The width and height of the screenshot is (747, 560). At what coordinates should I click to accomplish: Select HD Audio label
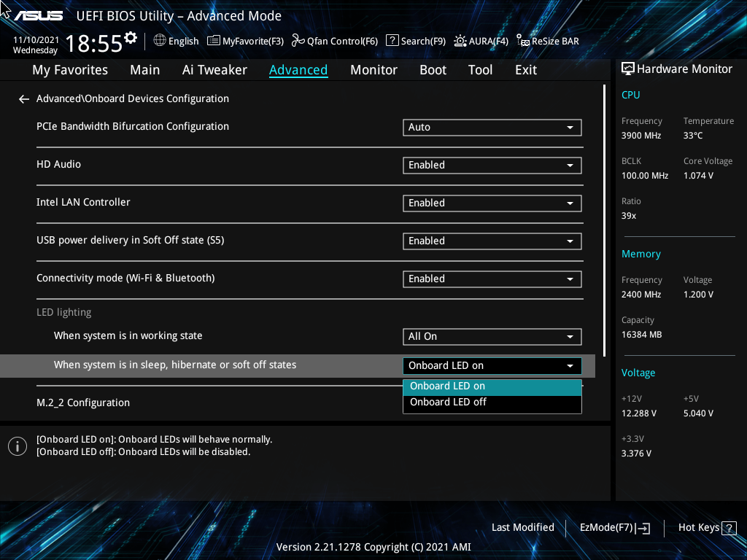58,164
